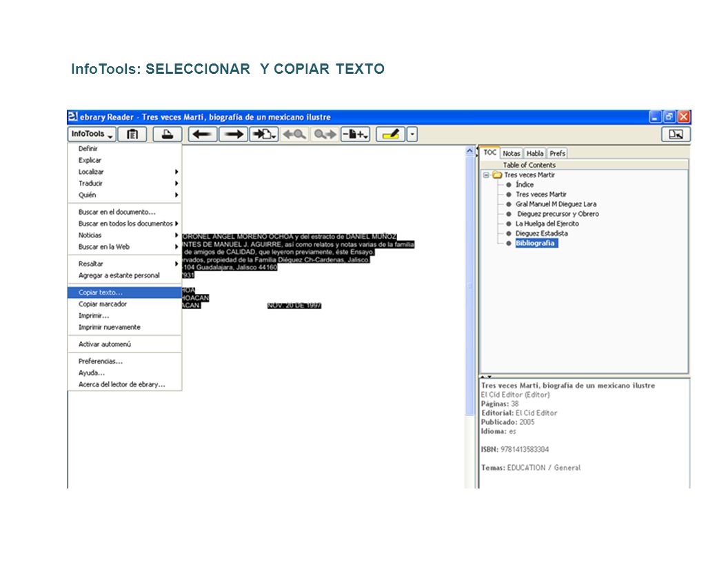Click the ISBN 9781413583304 text

click(515, 449)
